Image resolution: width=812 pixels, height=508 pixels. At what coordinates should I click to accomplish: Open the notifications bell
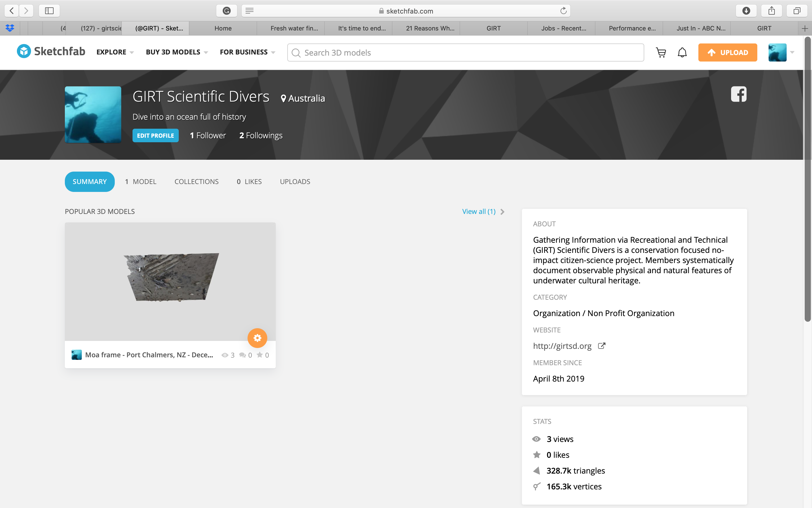pos(682,52)
